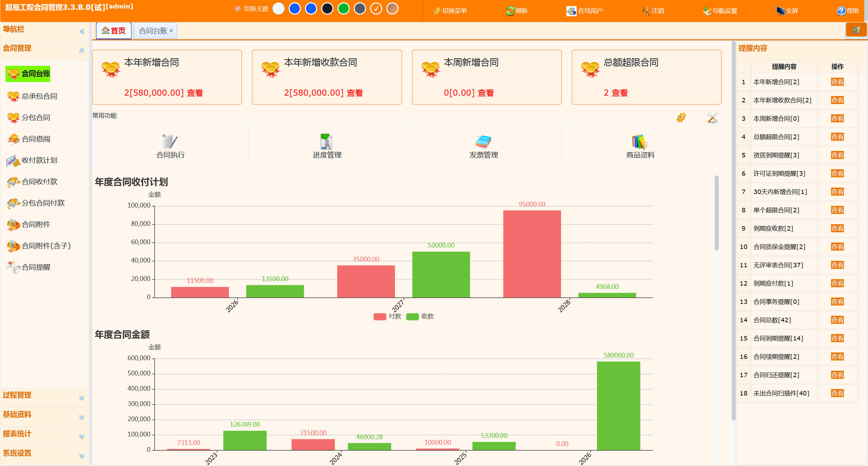
Task: Click the 帮助 help question icon
Action: point(841,11)
